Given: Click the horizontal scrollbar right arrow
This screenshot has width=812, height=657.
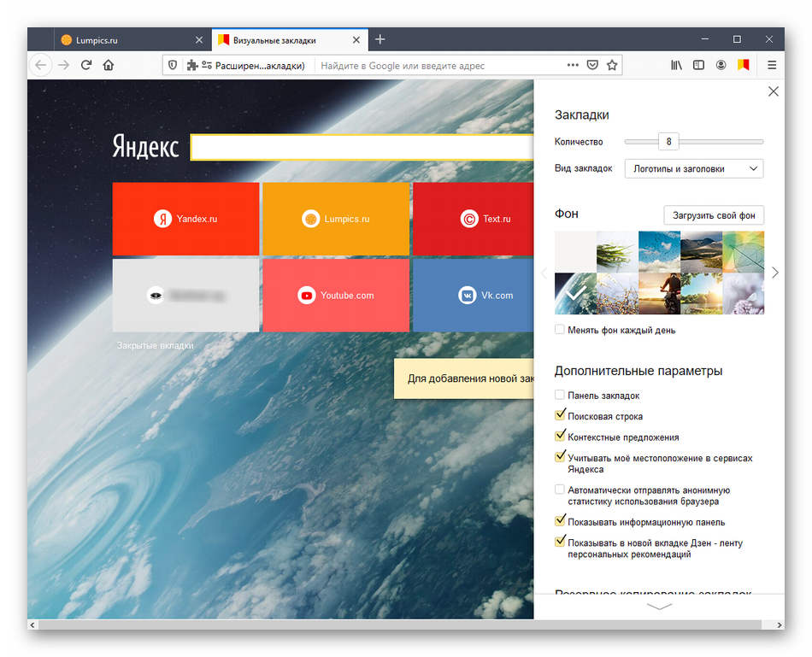Looking at the screenshot, I should 780,625.
